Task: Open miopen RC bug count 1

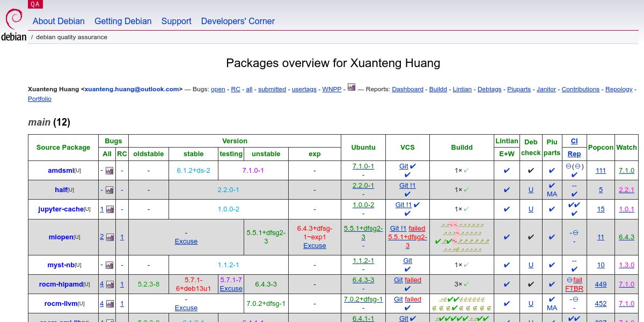Action: click(122, 237)
